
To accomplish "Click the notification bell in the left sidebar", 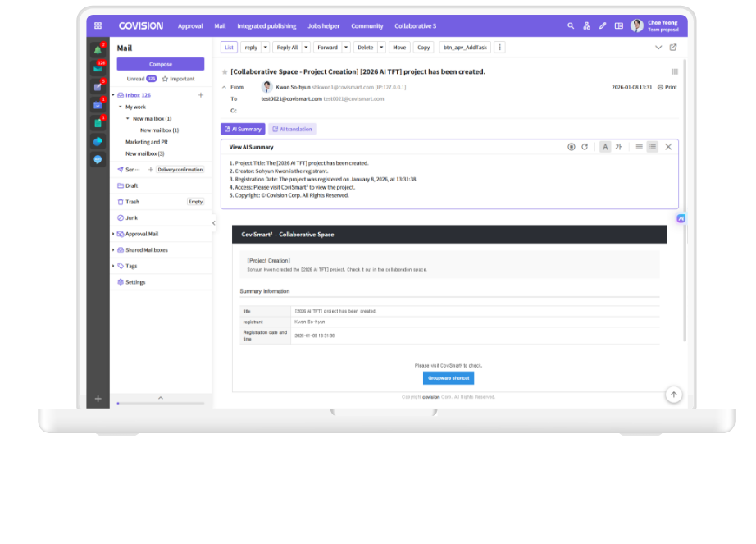I will (98, 49).
